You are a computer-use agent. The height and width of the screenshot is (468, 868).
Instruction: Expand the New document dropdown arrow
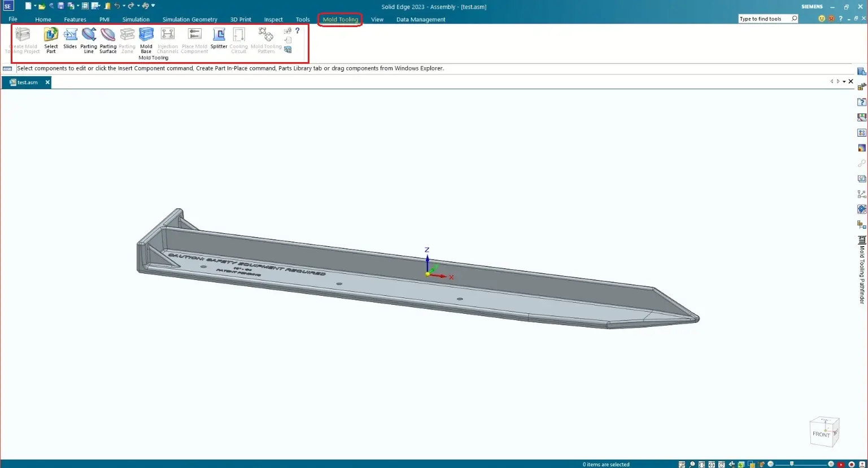[35, 6]
